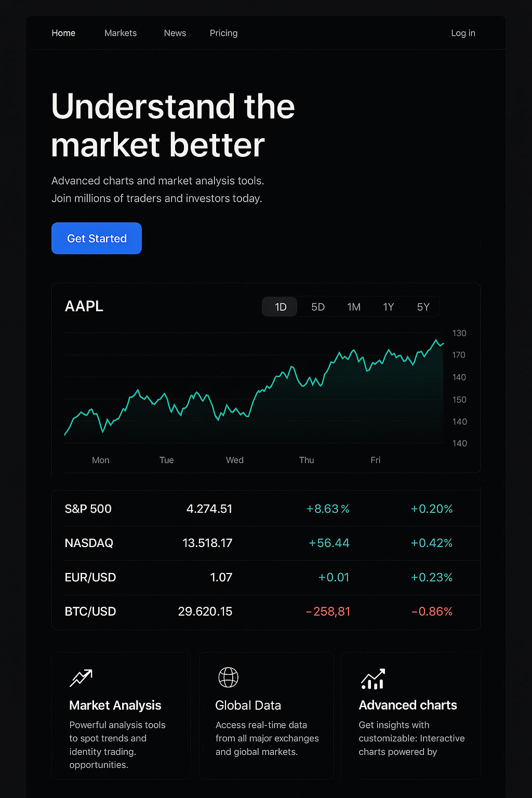
Task: Open the Markets nav item
Action: pos(121,33)
